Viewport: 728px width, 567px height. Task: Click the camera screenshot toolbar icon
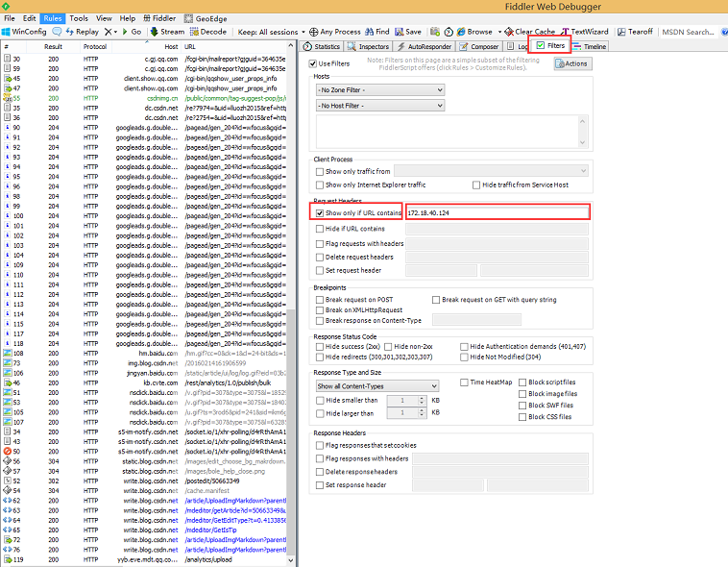point(435,32)
